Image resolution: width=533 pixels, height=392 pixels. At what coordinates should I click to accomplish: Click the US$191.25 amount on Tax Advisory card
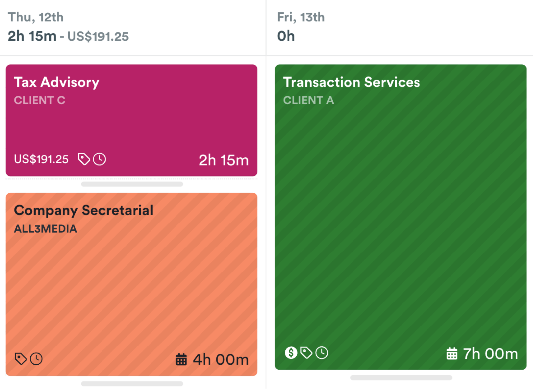pyautogui.click(x=41, y=159)
